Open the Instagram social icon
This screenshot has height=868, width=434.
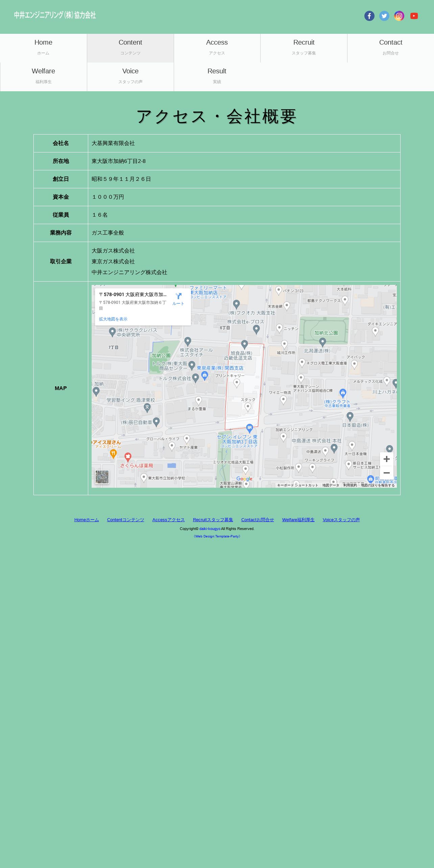399,16
